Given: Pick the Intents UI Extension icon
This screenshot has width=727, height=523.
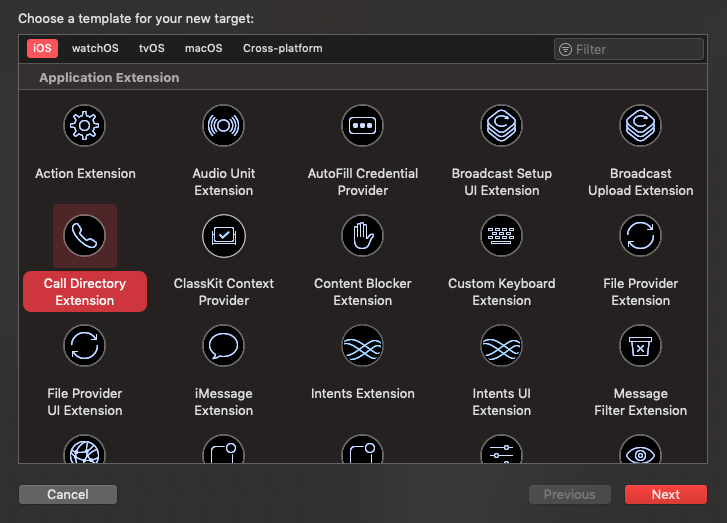Looking at the screenshot, I should click(501, 346).
